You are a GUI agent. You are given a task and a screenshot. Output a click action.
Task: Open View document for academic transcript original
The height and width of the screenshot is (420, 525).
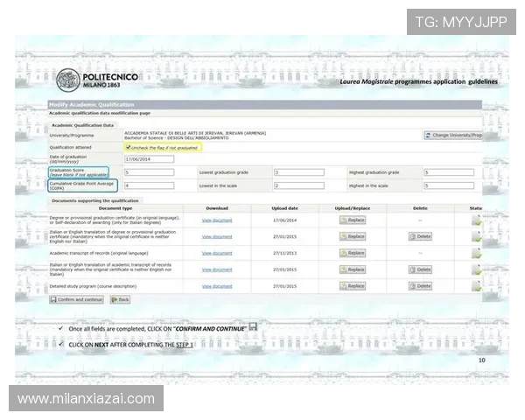pyautogui.click(x=217, y=253)
